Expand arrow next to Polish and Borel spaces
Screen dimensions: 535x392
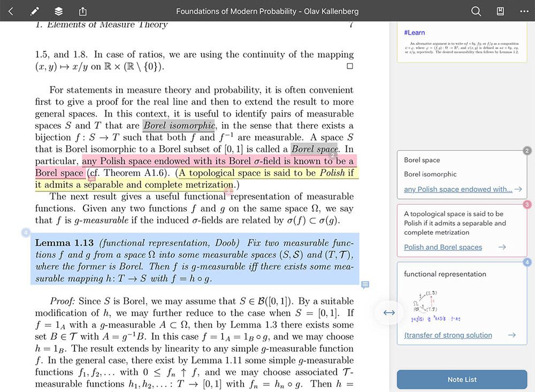coord(502,247)
